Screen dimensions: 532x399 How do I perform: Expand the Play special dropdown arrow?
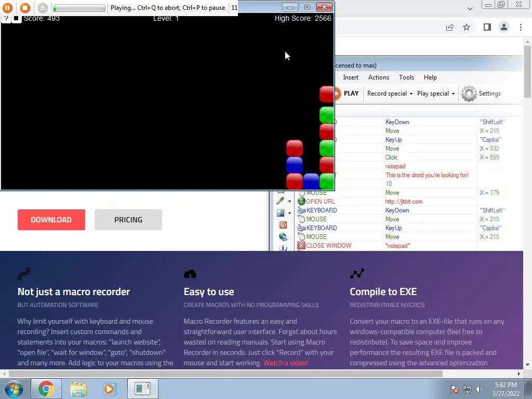(x=453, y=94)
